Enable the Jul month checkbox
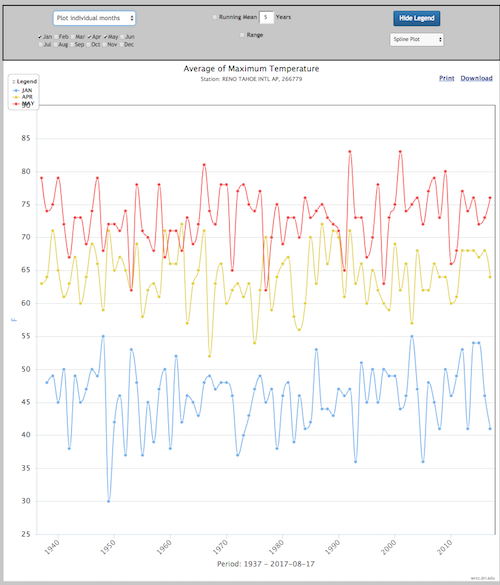Image resolution: width=500 pixels, height=585 pixels. point(40,45)
